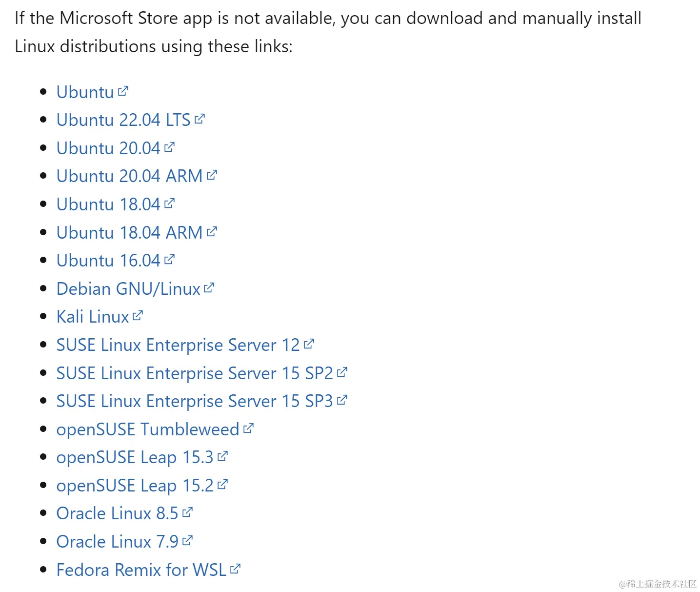
Task: Open the openSUSE Tumbleweed link
Action: 148,429
